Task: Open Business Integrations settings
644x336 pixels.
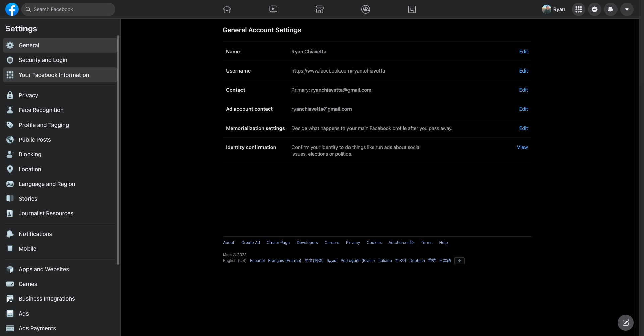Action: [60, 299]
